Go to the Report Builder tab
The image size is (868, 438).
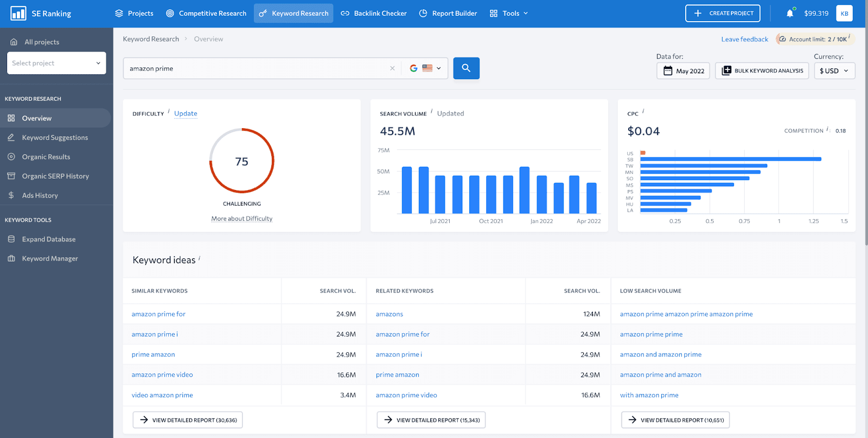tap(448, 13)
